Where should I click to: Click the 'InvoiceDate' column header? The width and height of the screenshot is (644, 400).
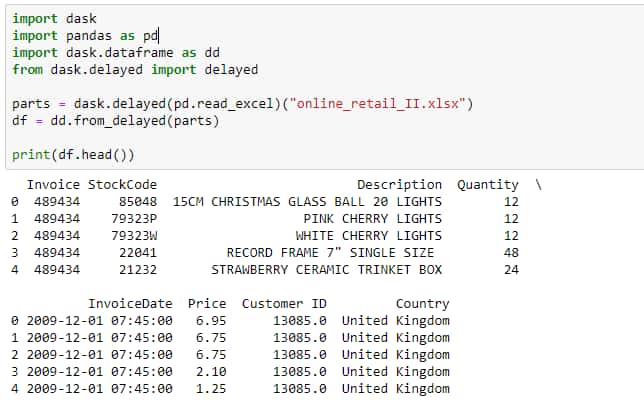(130, 303)
